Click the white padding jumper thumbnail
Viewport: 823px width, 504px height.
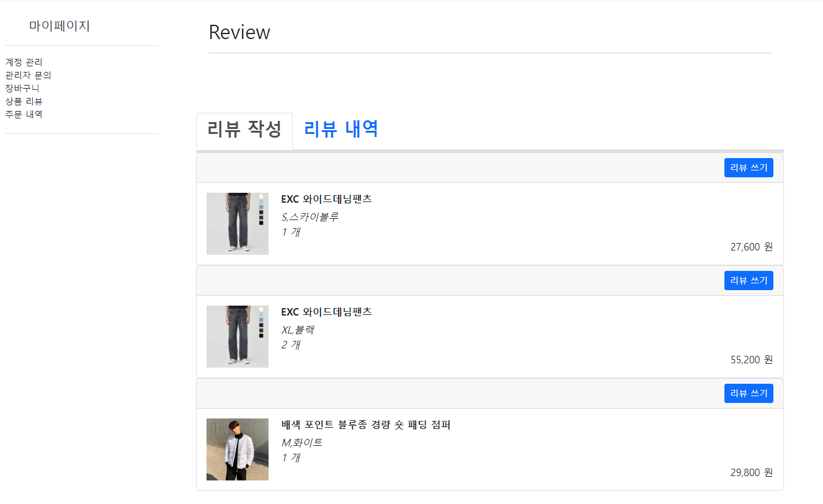(x=238, y=449)
